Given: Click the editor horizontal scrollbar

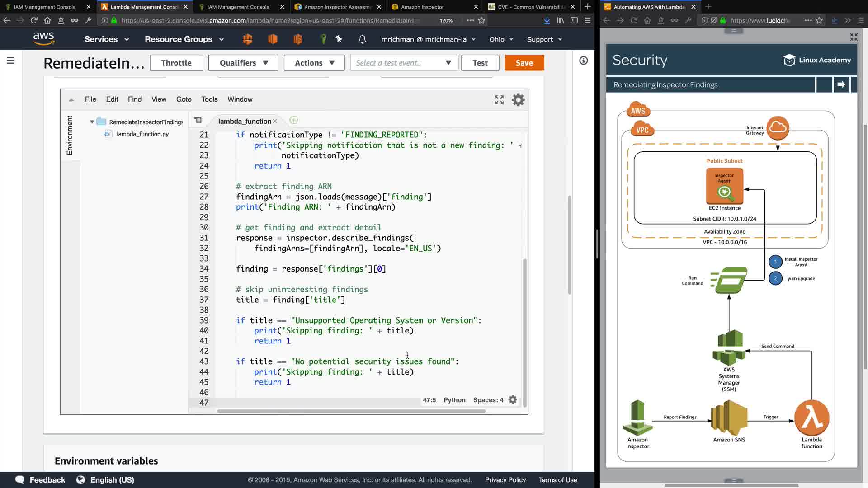Looking at the screenshot, I should click(x=351, y=411).
